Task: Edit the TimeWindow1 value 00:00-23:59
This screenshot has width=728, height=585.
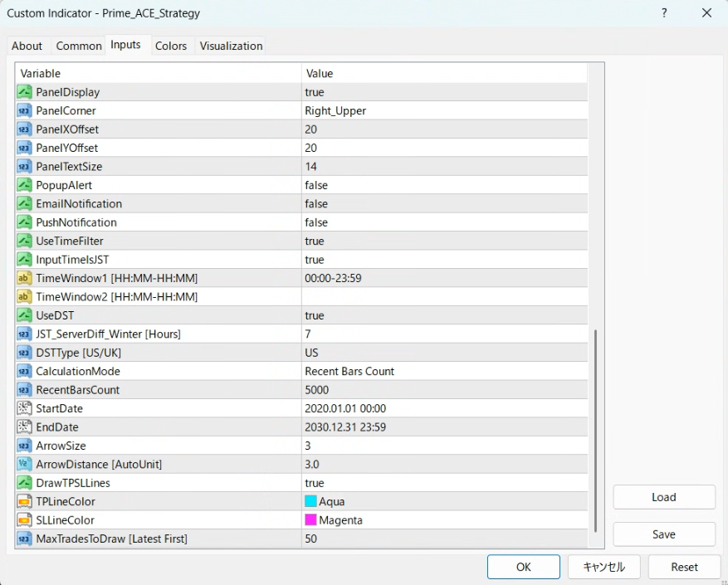Action: tap(444, 278)
